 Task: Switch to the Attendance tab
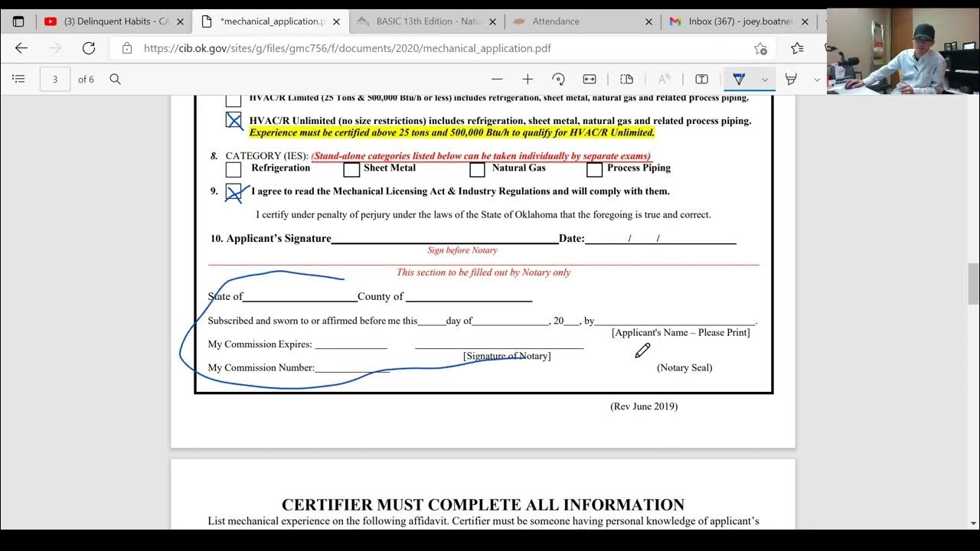click(583, 21)
